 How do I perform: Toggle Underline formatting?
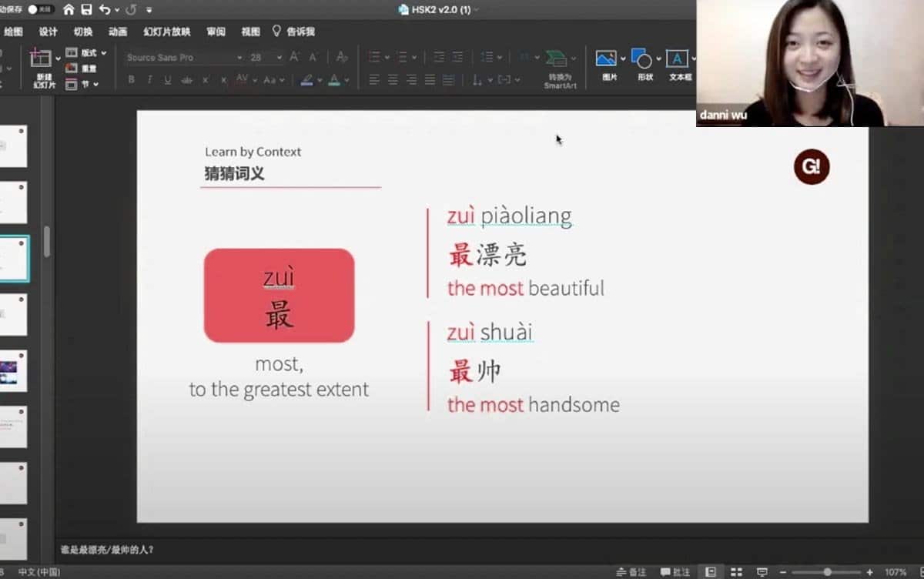tap(167, 80)
